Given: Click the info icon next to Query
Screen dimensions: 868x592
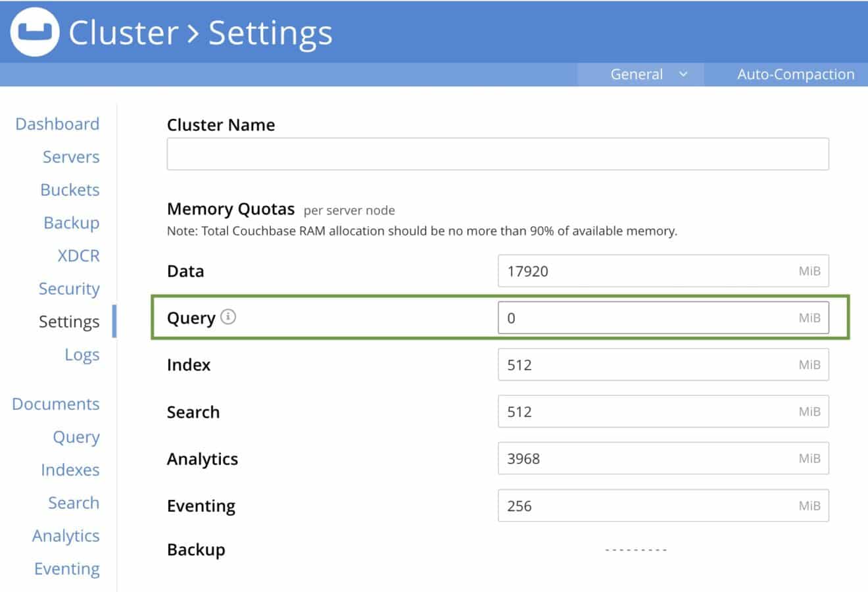Looking at the screenshot, I should coord(228,316).
